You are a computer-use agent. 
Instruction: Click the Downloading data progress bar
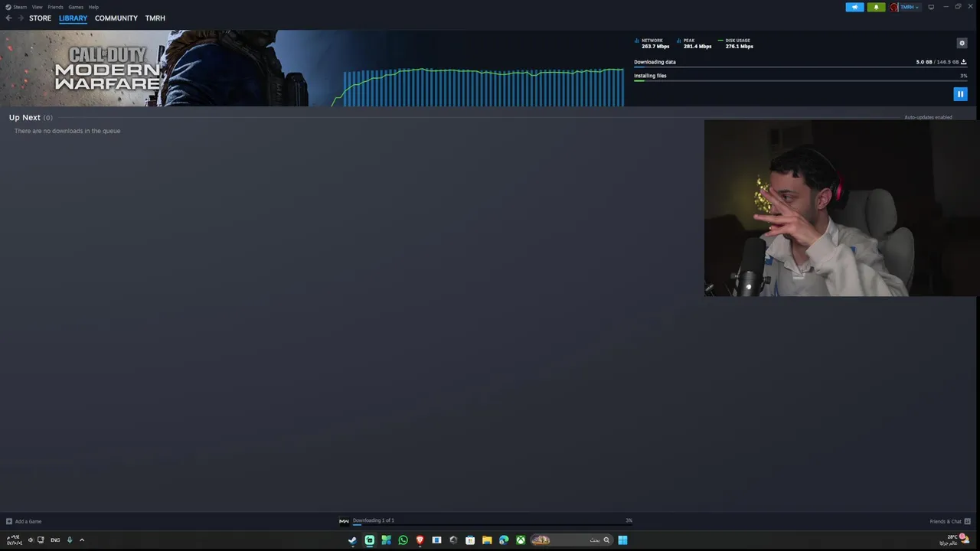click(x=800, y=67)
